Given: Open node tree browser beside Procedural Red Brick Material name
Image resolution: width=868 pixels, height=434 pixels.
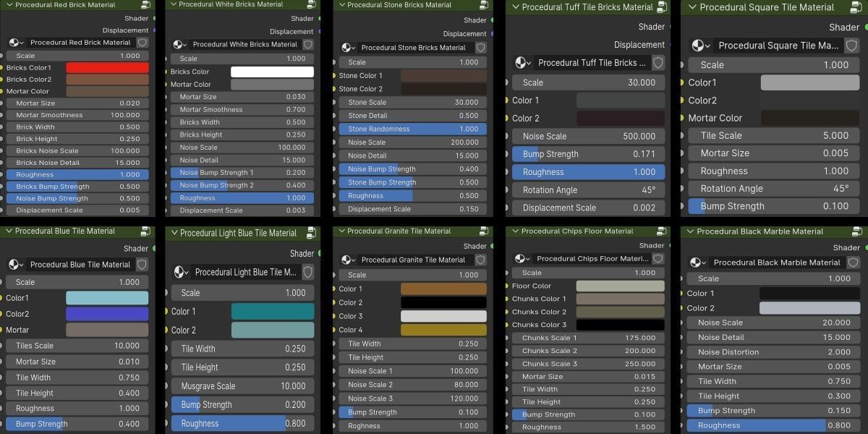Looking at the screenshot, I should pos(16,43).
